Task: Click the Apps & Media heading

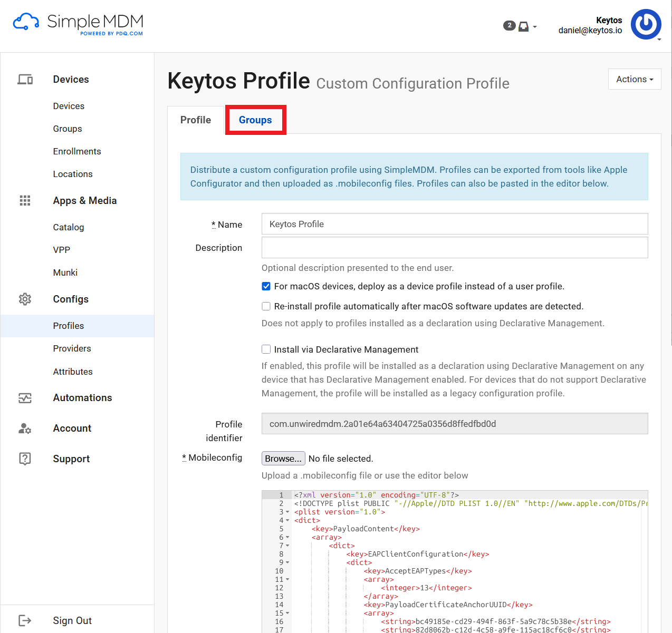Action: click(85, 201)
